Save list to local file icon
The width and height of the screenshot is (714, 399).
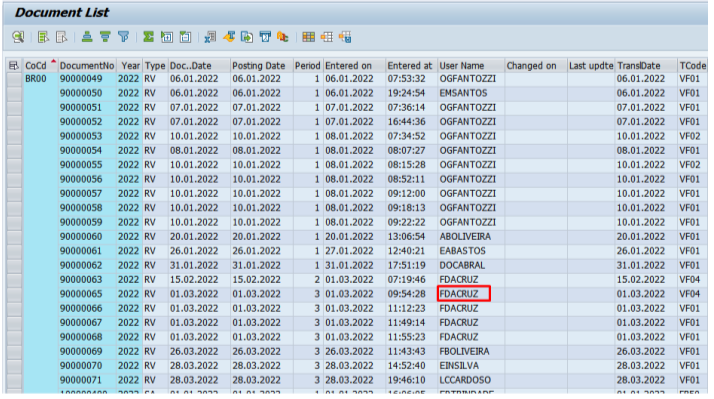247,37
